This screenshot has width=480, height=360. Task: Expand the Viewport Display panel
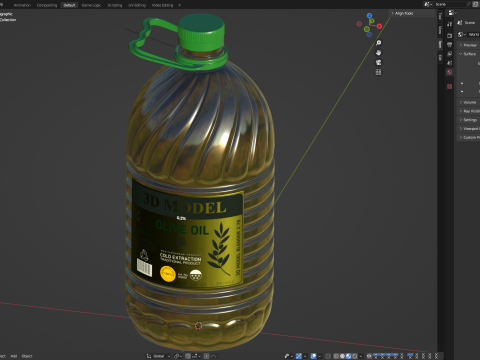click(469, 128)
